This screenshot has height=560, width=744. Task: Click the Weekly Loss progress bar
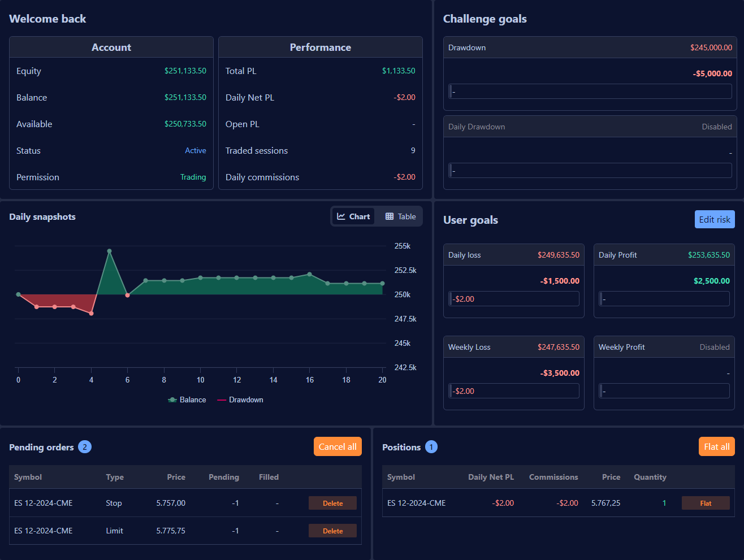pyautogui.click(x=514, y=391)
